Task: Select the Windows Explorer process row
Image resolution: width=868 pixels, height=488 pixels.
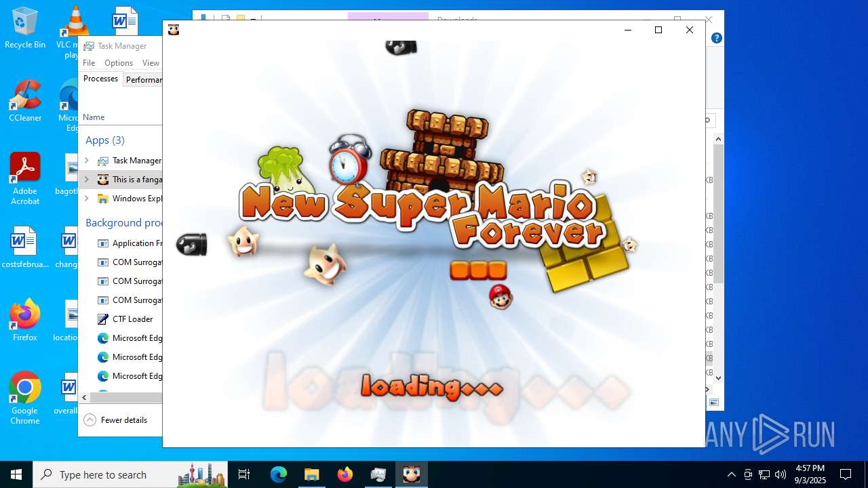Action: tap(121, 199)
